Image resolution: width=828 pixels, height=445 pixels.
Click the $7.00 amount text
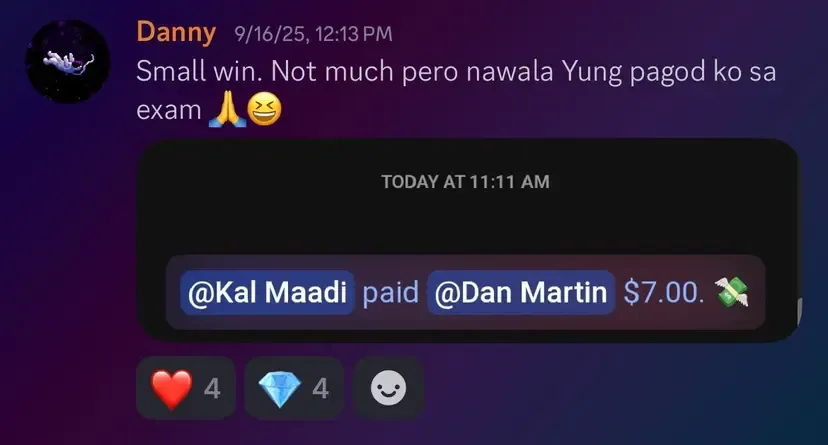click(663, 292)
